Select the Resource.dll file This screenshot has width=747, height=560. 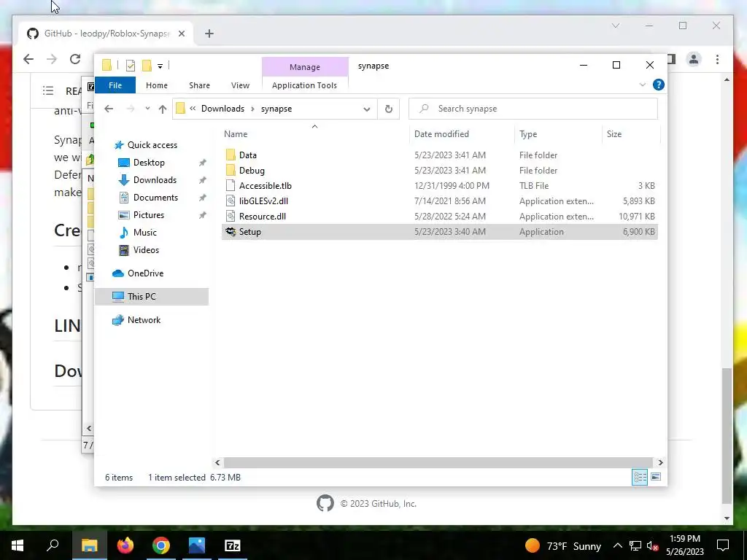(439, 216)
